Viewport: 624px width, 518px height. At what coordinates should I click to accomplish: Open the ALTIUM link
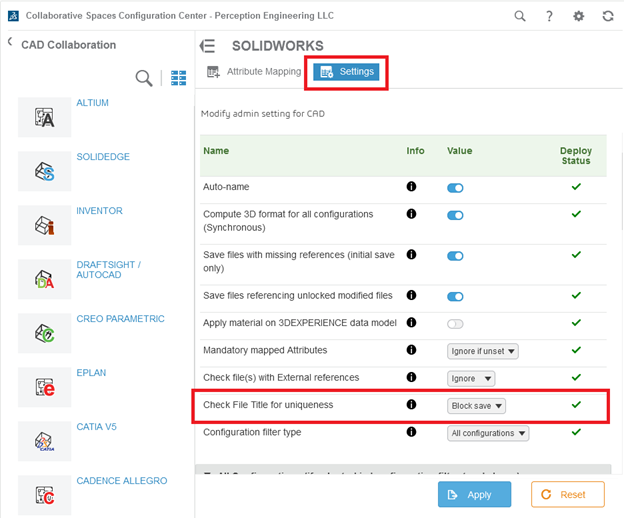coord(92,103)
